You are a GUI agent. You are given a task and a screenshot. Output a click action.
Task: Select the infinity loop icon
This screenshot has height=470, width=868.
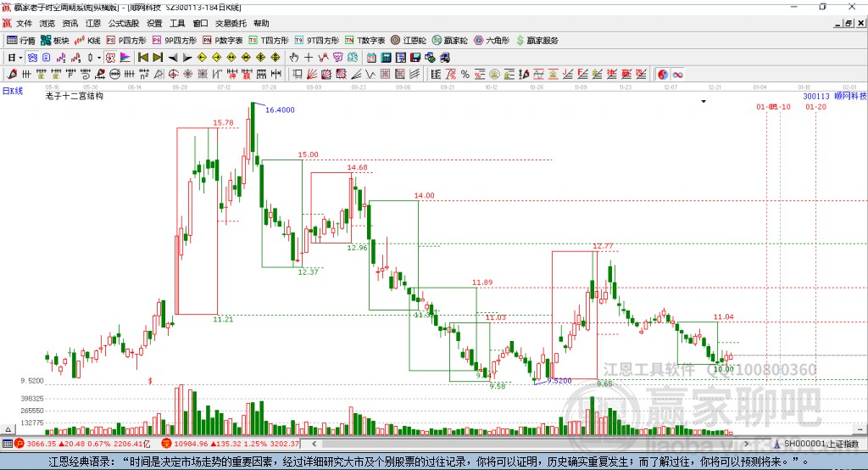click(677, 75)
